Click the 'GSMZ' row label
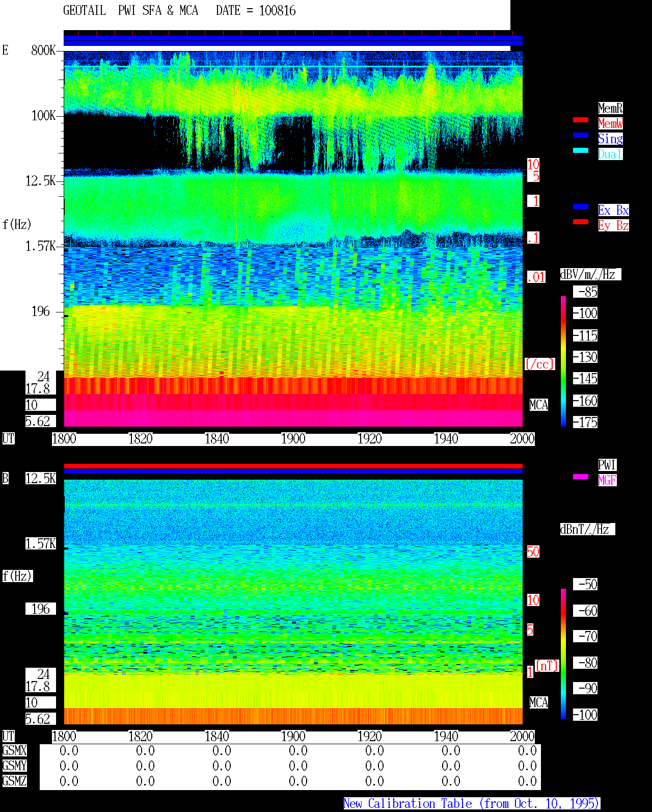The height and width of the screenshot is (812, 652). (x=14, y=781)
